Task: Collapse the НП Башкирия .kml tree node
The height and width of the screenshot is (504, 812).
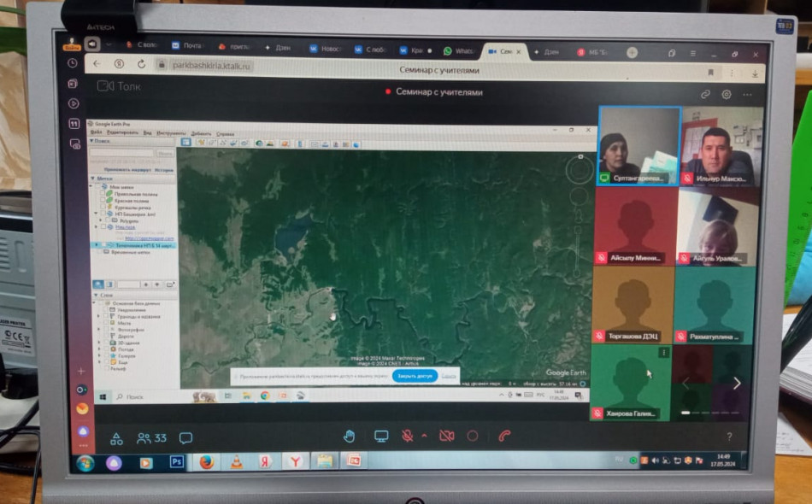Action: pos(96,213)
